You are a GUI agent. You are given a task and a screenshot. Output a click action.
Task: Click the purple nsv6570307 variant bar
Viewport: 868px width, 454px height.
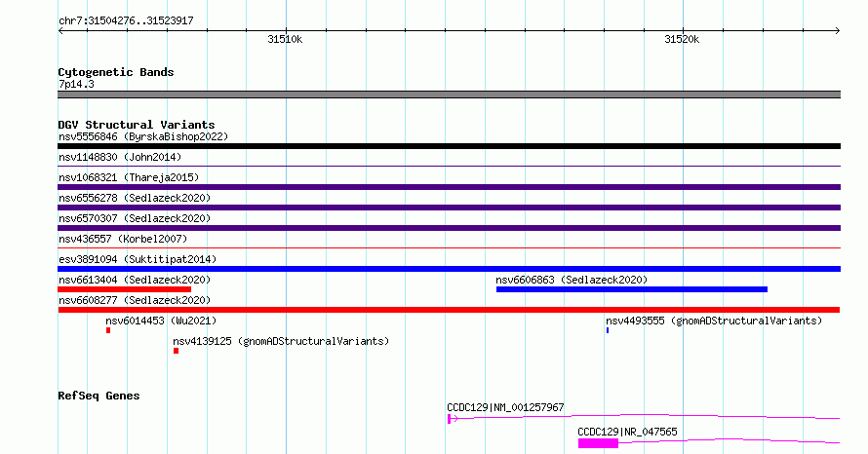[x=449, y=228]
